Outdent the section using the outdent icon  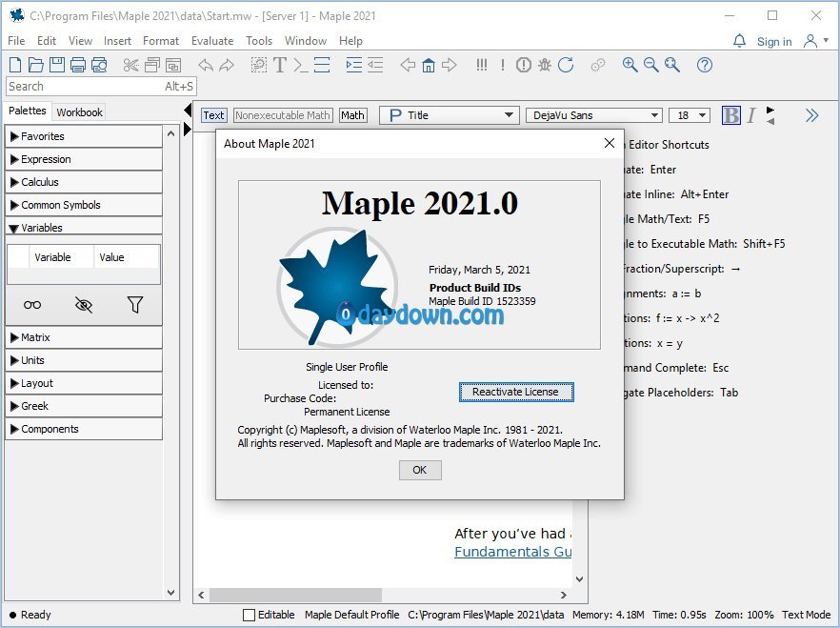375,65
